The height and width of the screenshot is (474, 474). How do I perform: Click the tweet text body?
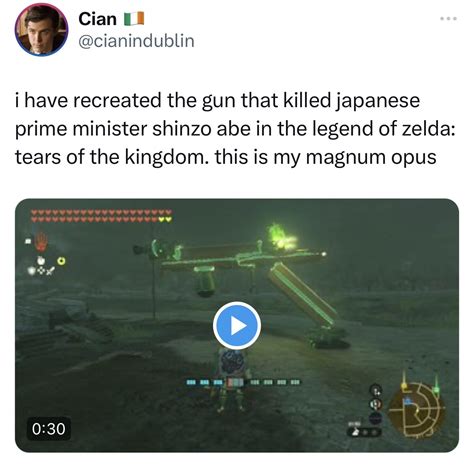[235, 128]
